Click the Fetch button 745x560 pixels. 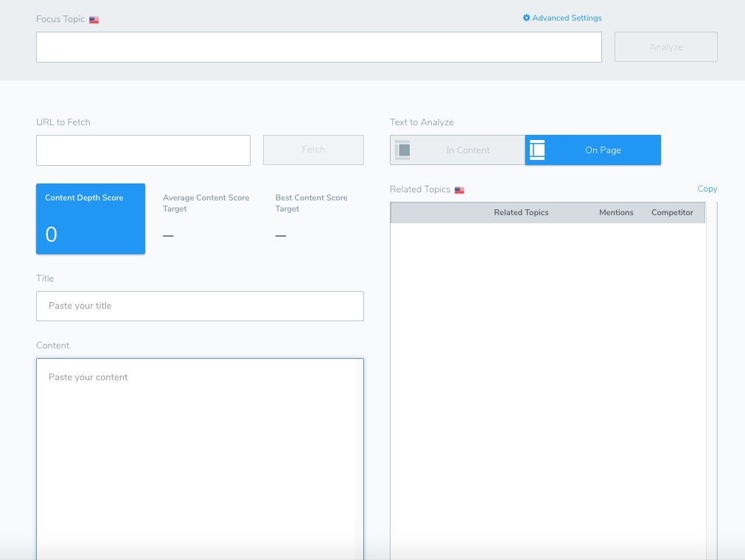pos(313,150)
